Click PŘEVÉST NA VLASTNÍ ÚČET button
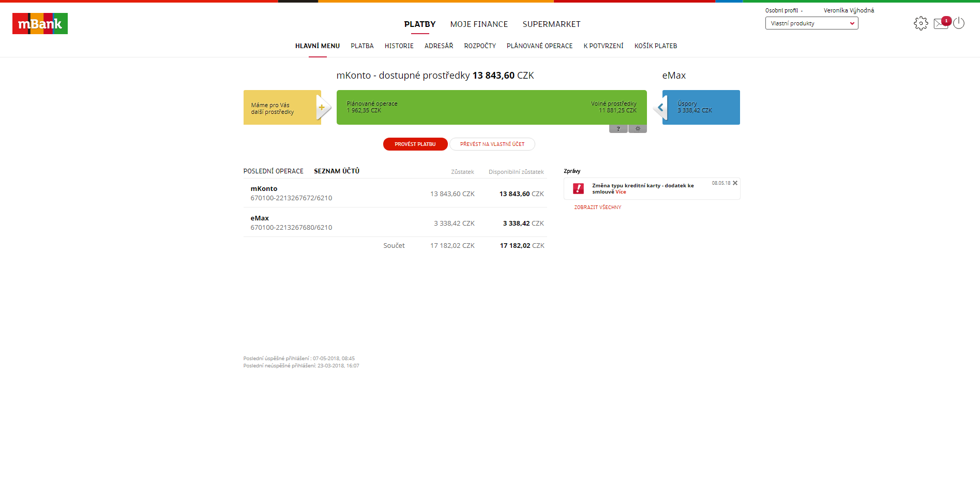 [x=492, y=144]
